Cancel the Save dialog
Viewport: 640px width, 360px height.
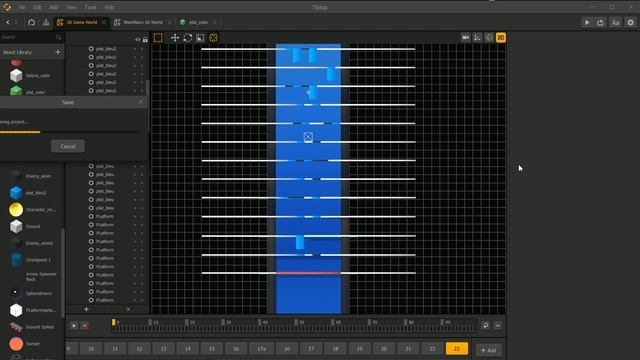[x=68, y=146]
